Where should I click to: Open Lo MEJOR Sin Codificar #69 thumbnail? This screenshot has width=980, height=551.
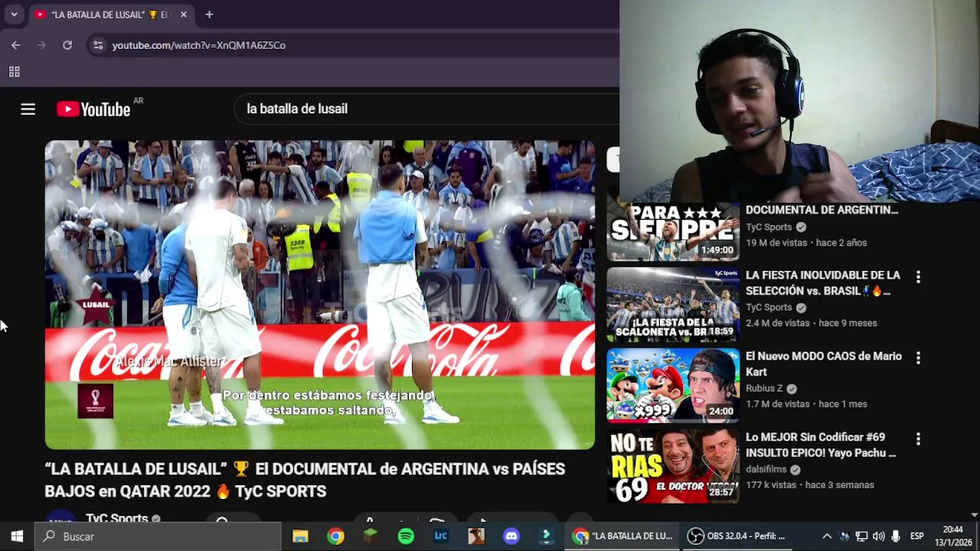(674, 466)
